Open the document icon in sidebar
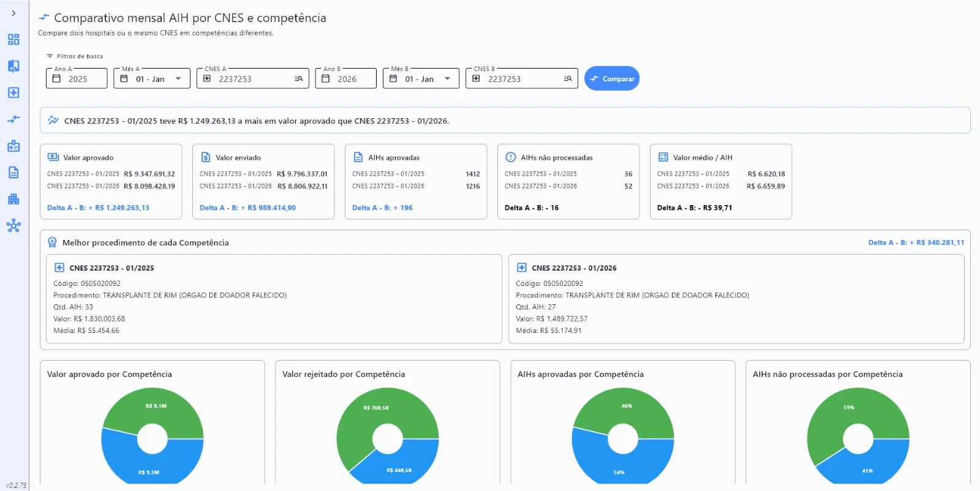The image size is (980, 491). [x=13, y=173]
